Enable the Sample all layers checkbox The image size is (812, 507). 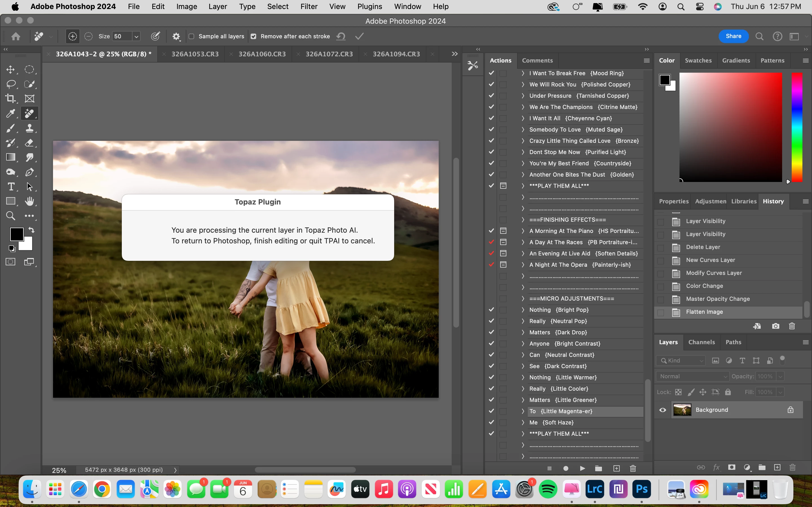[x=192, y=36]
